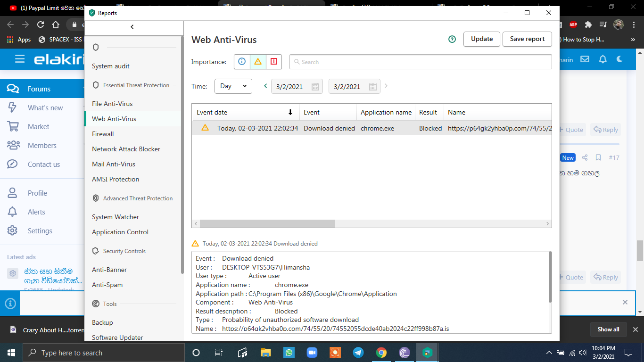
Task: Open the green help question mark icon
Action: pos(452,39)
